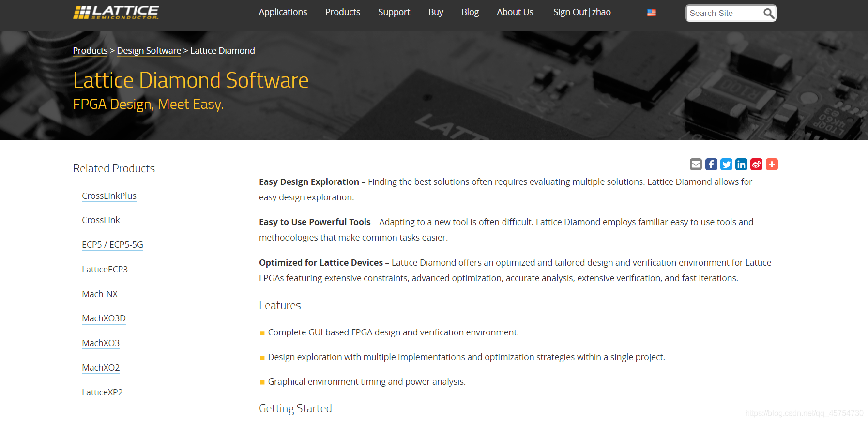The image size is (868, 422).
Task: Click 'Optimized for Lattice Devices' text
Action: tap(321, 263)
